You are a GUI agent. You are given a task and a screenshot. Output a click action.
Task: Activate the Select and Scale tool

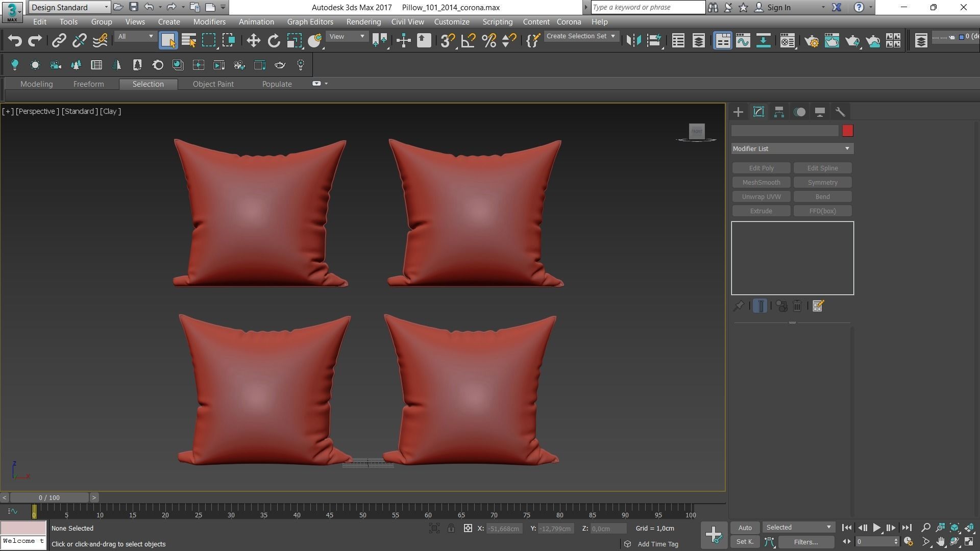coord(295,40)
